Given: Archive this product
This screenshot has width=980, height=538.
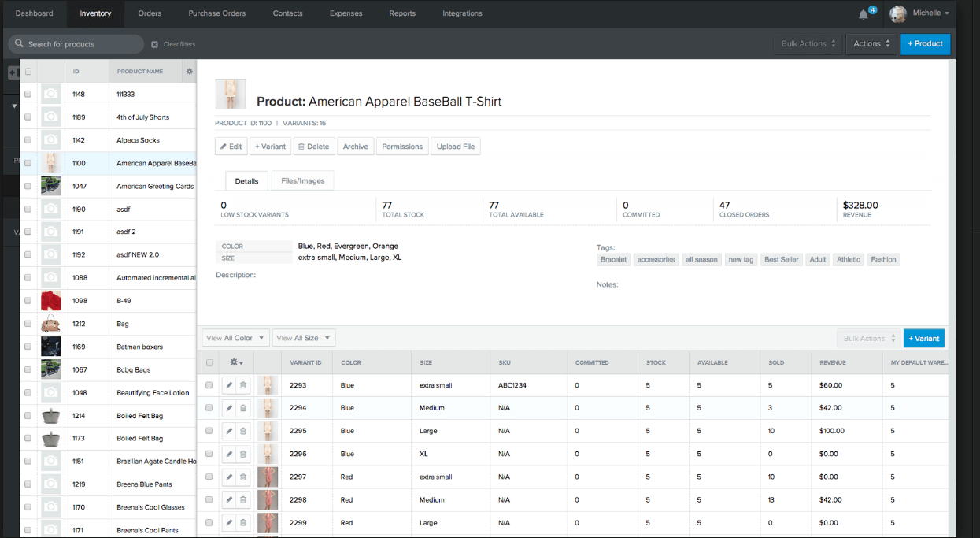Looking at the screenshot, I should pos(356,147).
